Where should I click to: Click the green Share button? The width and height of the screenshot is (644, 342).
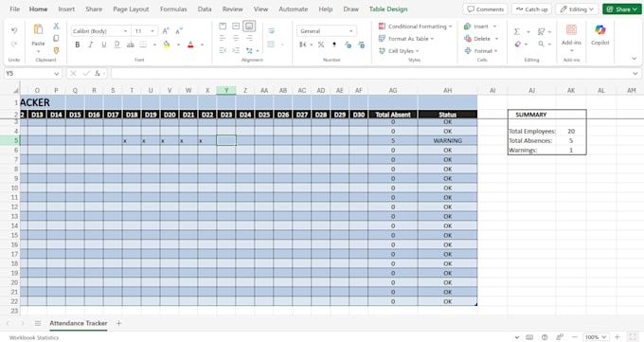[x=622, y=9]
